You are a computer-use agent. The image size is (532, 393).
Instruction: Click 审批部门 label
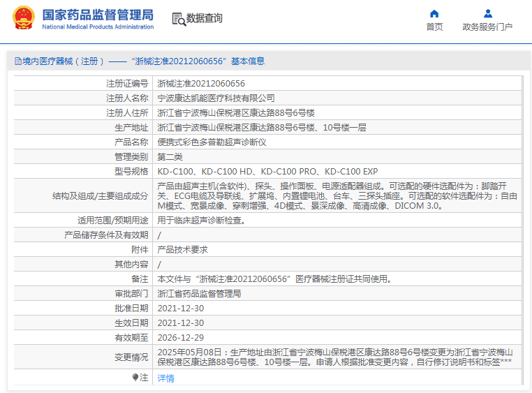tap(131, 294)
